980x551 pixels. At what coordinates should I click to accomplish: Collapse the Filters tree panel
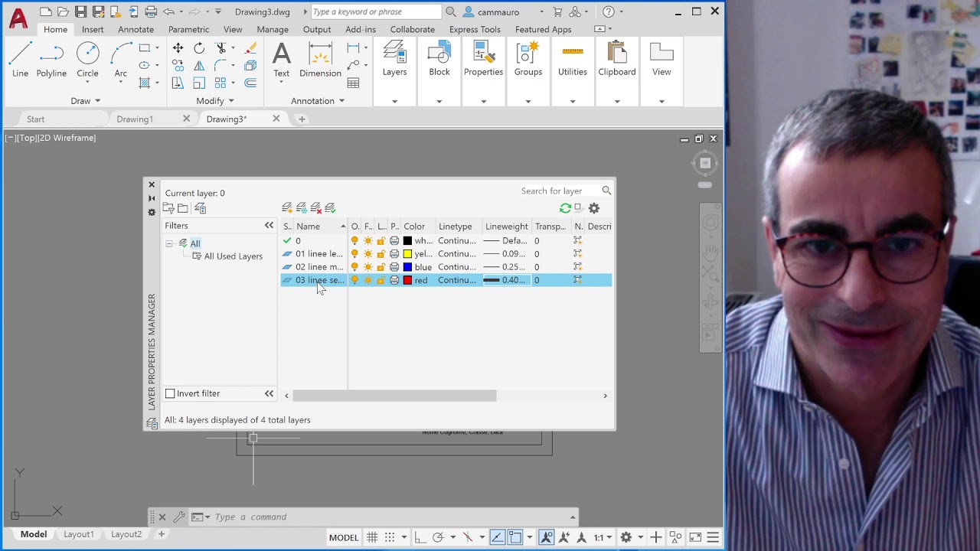coord(269,226)
